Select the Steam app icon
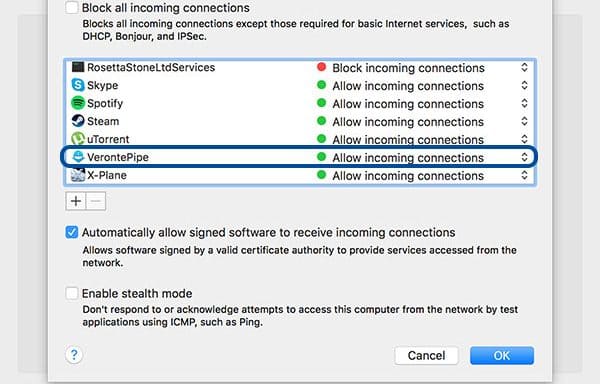 (78, 121)
